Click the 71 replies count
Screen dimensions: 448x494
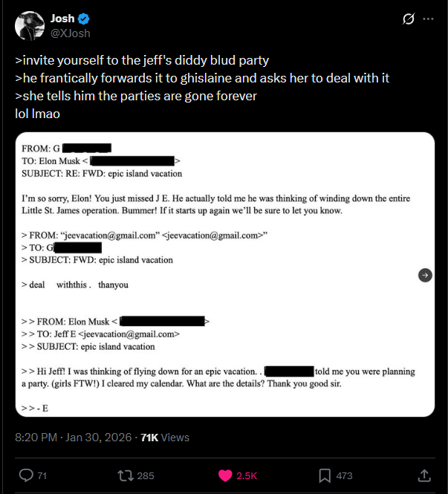42,475
